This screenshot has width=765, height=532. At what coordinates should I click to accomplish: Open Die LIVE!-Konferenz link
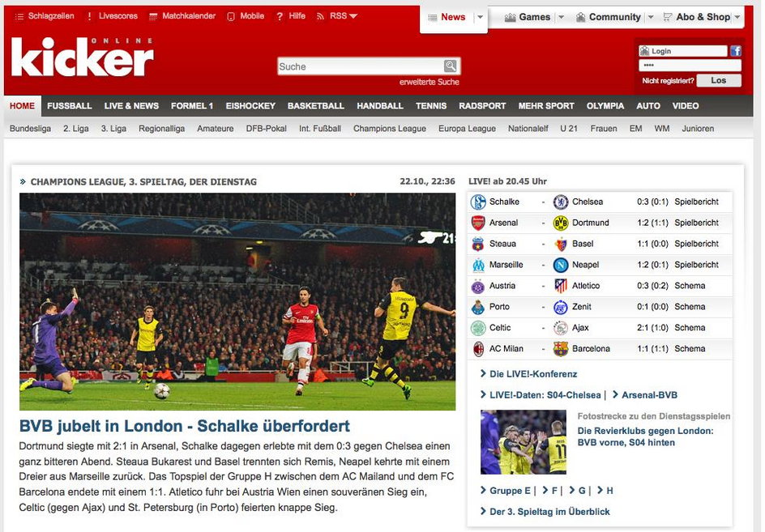click(533, 374)
